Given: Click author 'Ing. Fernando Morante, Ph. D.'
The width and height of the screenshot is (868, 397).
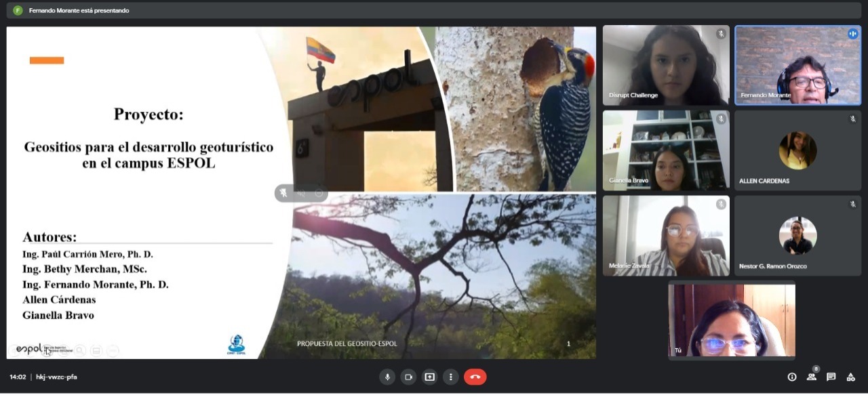Looking at the screenshot, I should coord(95,285).
